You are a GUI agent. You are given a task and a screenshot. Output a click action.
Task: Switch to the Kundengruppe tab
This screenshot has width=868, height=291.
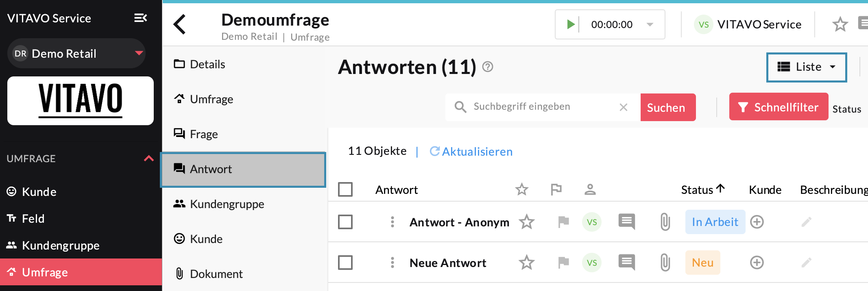(227, 204)
